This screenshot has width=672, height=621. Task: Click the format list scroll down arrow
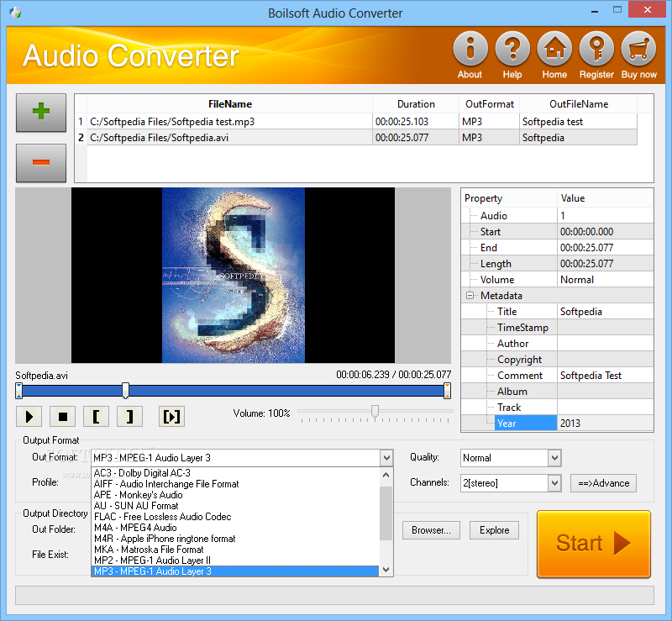point(386,570)
